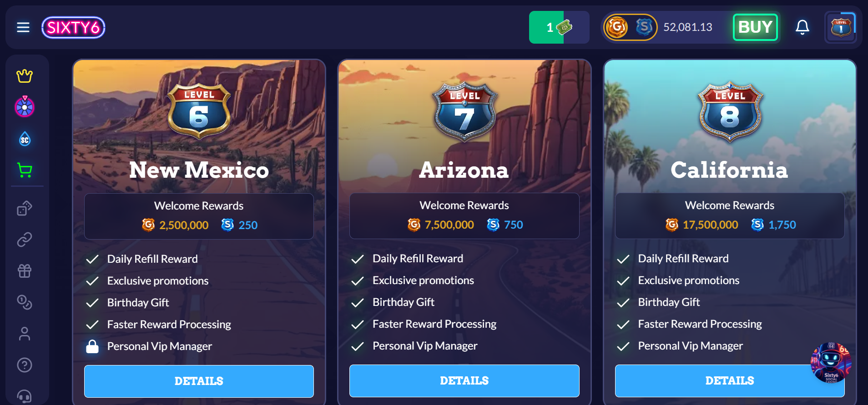Open the coins icon in sidebar
Screen dimensions: 868x405
[25, 302]
